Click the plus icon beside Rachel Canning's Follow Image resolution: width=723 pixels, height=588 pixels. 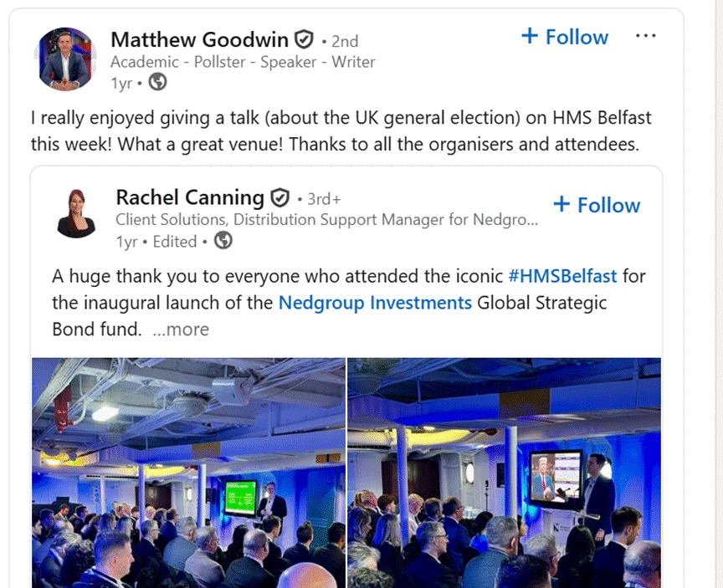coord(561,205)
